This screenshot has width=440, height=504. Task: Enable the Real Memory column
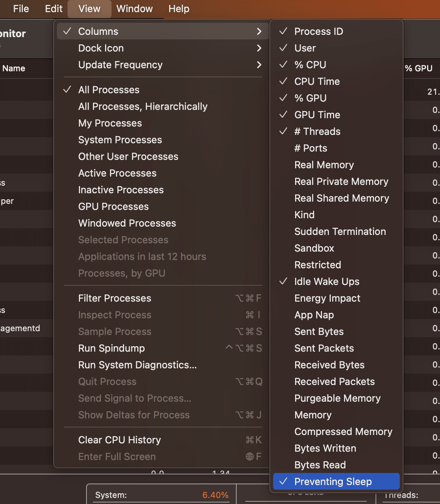tap(336, 165)
